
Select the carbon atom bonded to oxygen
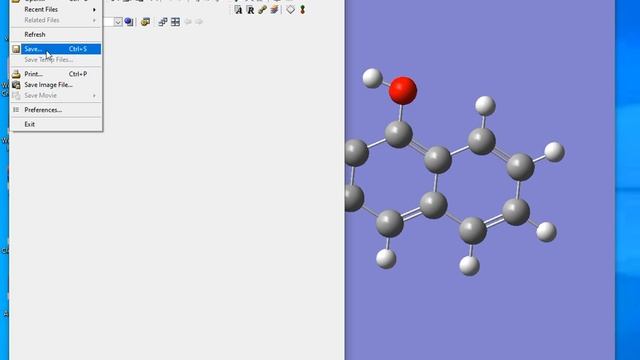pyautogui.click(x=398, y=134)
